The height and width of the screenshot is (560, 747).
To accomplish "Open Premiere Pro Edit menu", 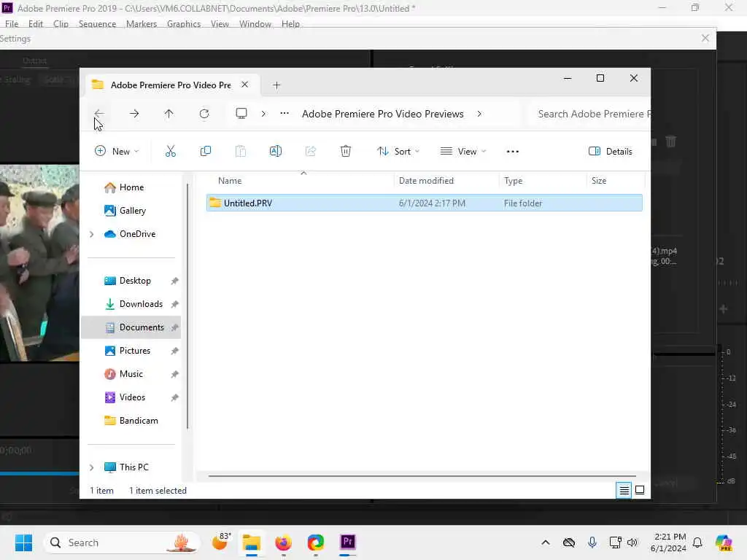I will [x=35, y=24].
